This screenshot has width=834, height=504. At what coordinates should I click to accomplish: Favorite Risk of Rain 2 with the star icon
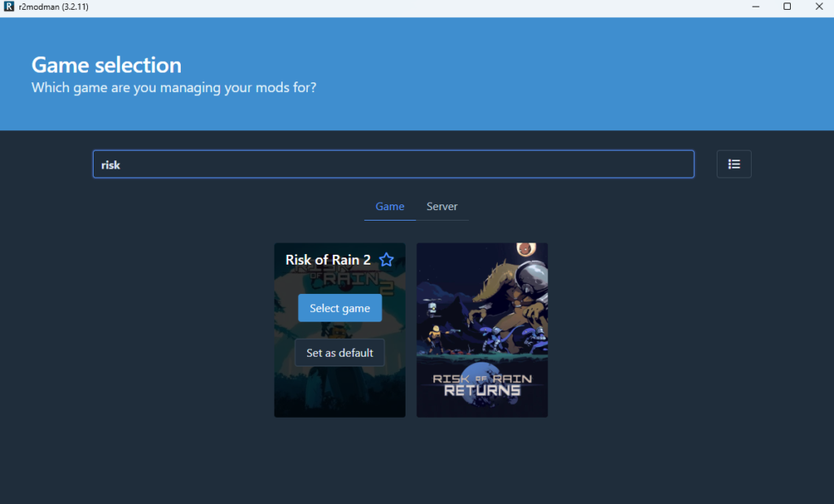pos(386,260)
